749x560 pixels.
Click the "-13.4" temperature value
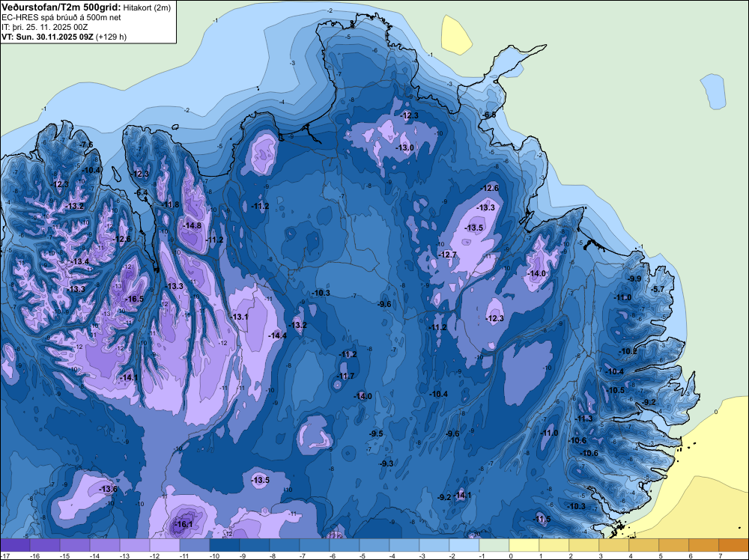click(80, 261)
